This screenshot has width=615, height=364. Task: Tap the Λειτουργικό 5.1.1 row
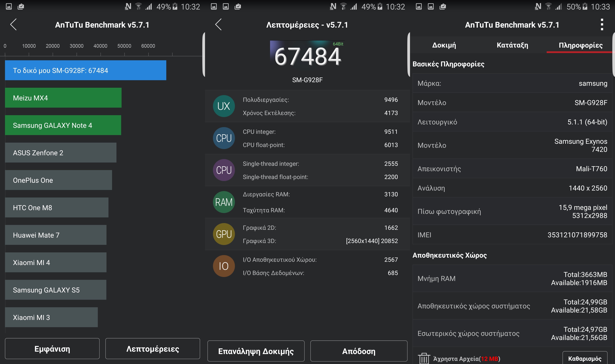pos(512,122)
